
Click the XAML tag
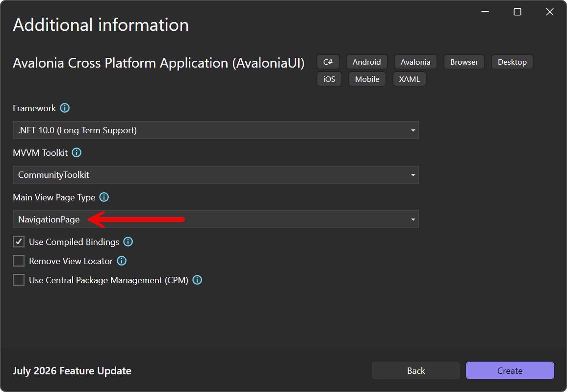coord(410,79)
